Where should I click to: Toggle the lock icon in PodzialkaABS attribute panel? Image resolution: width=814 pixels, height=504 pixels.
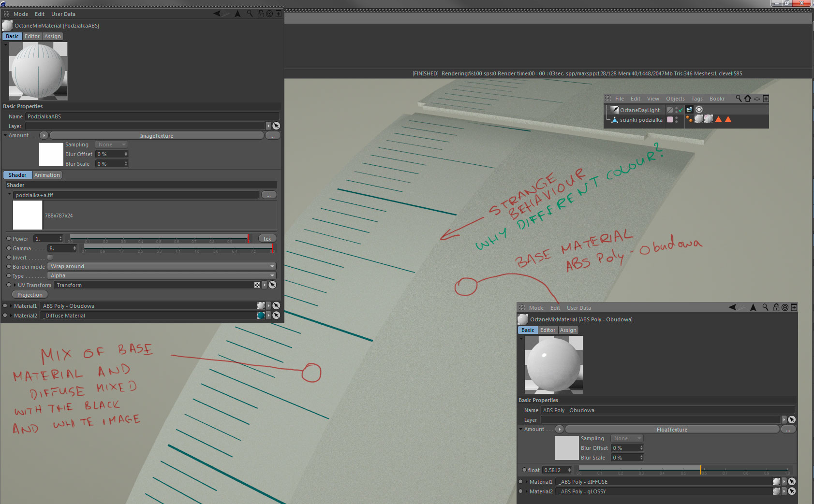pos(261,14)
